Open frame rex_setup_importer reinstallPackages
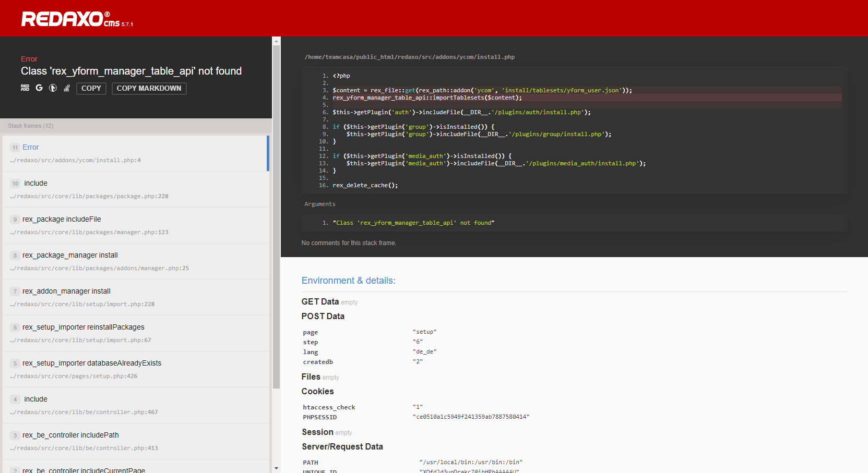This screenshot has width=868, height=473. [x=136, y=333]
